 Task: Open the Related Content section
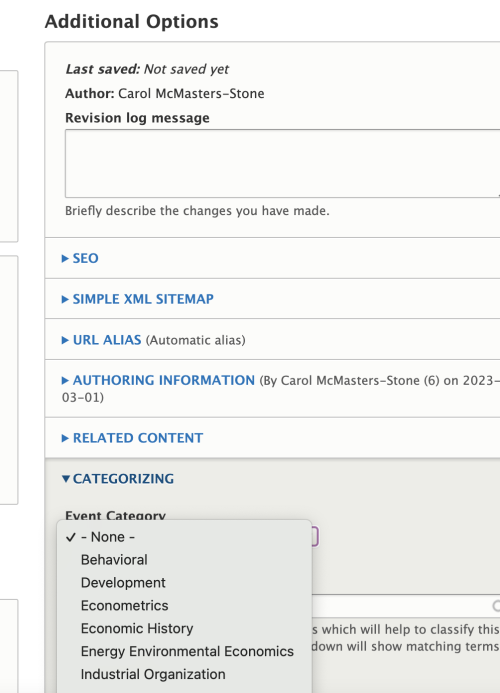click(x=132, y=438)
